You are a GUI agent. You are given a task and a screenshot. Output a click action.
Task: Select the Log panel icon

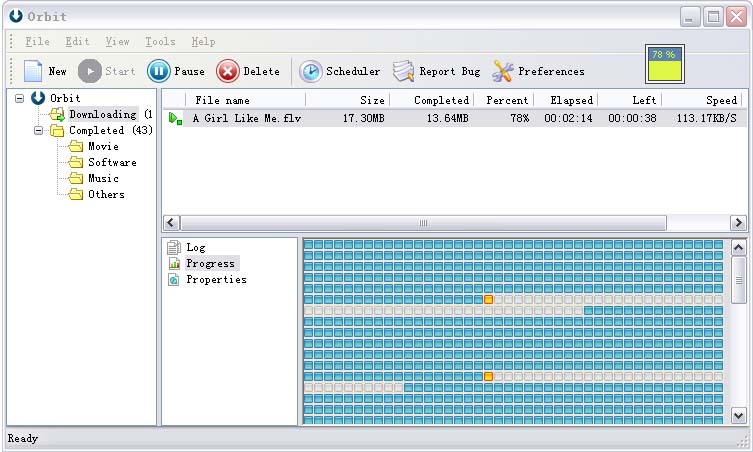[174, 248]
